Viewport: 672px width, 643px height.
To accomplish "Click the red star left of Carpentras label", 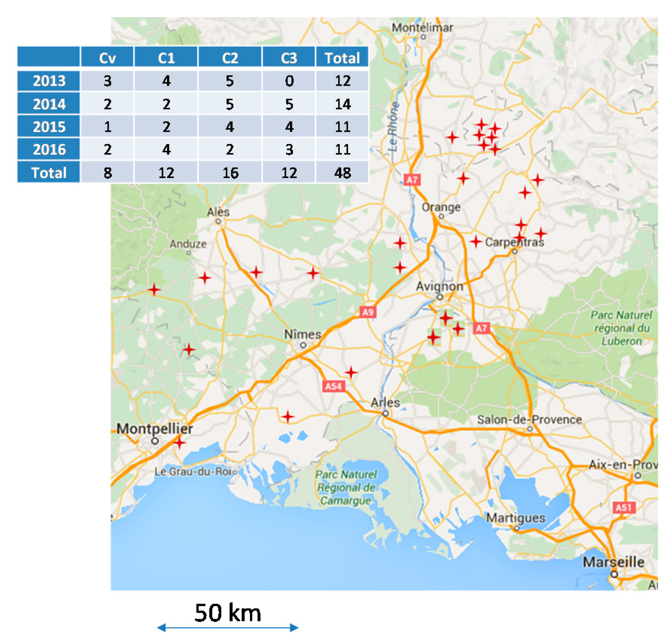I will coord(476,241).
